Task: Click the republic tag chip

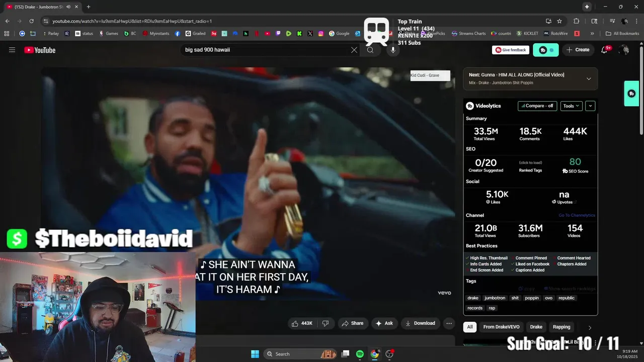Action: tap(567, 298)
